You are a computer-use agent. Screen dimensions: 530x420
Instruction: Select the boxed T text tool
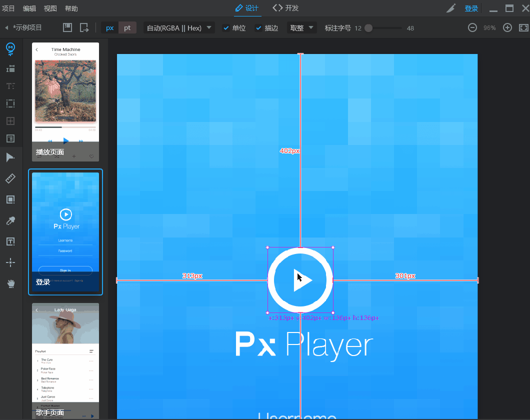pyautogui.click(x=10, y=241)
